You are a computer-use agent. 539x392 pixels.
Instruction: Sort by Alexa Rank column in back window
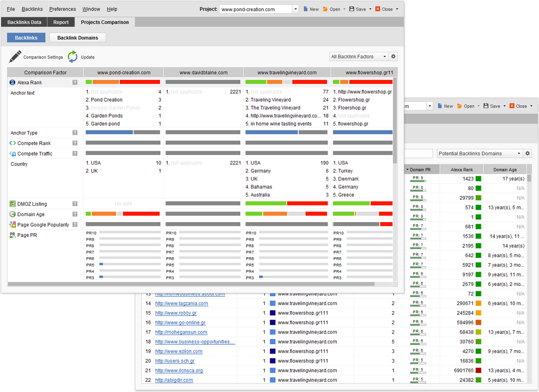[462, 169]
